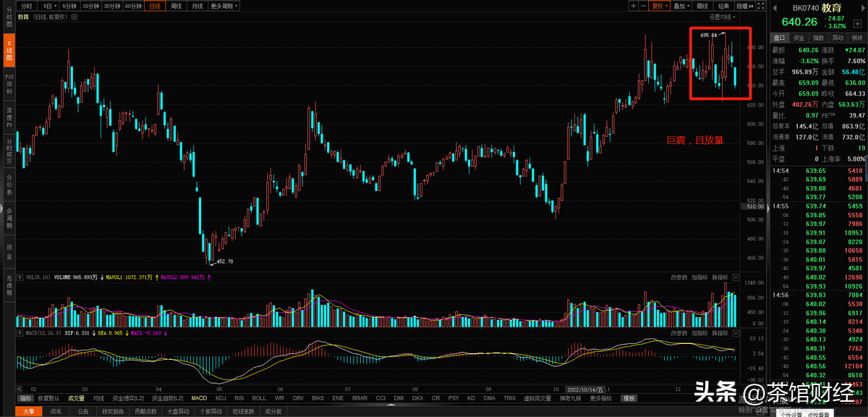Toggle the 成交量 indicator
The image size is (868, 417).
click(76, 398)
